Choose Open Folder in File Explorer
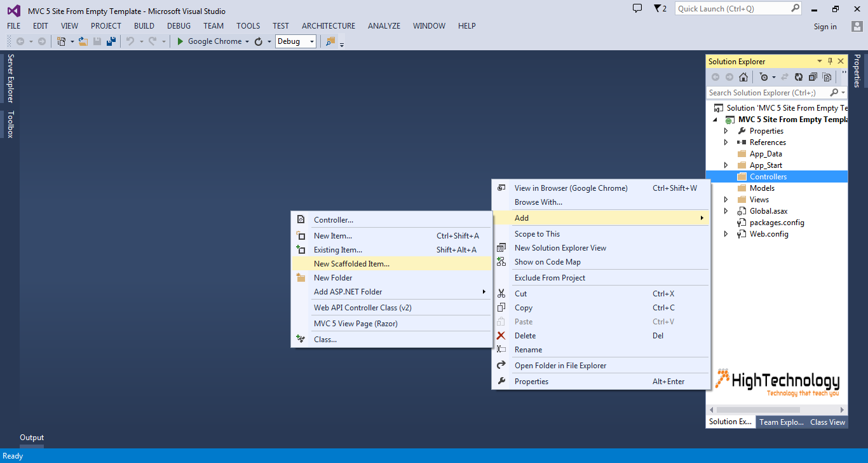Screen dimensions: 868x463 601,366
